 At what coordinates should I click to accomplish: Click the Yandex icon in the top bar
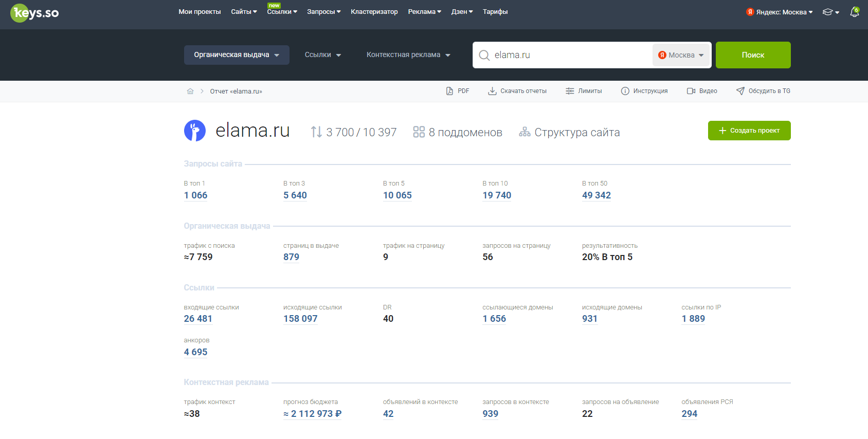pos(750,12)
